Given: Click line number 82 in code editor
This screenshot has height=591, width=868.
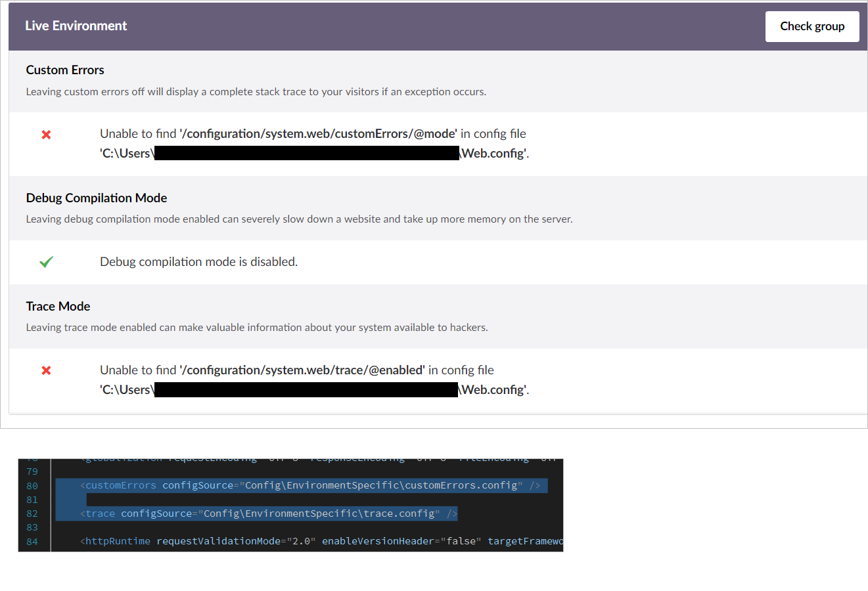Looking at the screenshot, I should 32,514.
